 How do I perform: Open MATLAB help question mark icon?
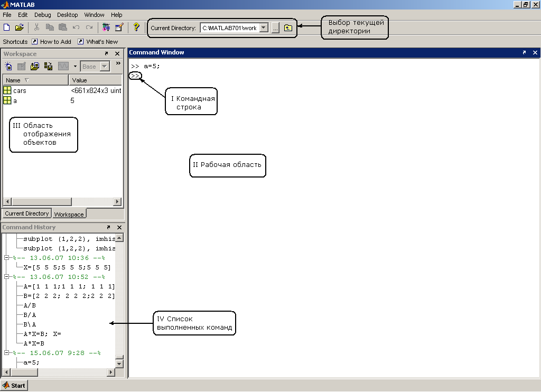[136, 27]
